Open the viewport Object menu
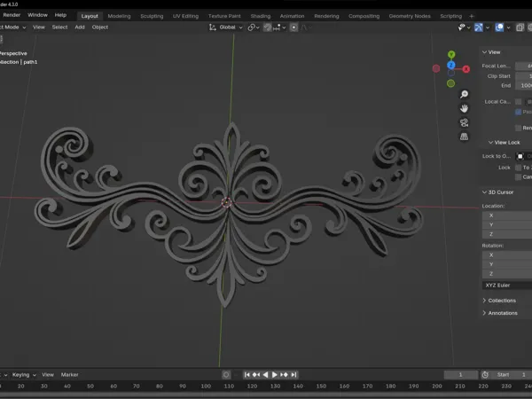The width and height of the screenshot is (532, 399). pyautogui.click(x=99, y=27)
